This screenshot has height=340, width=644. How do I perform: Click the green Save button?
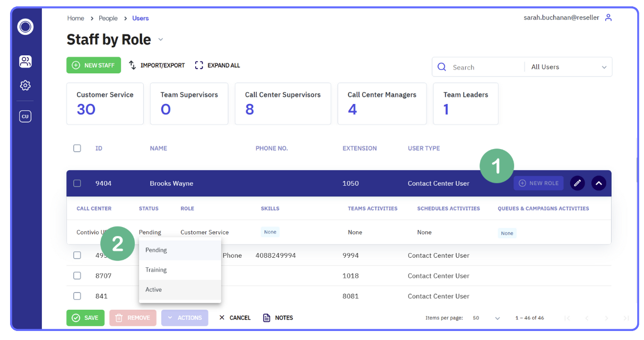85,317
